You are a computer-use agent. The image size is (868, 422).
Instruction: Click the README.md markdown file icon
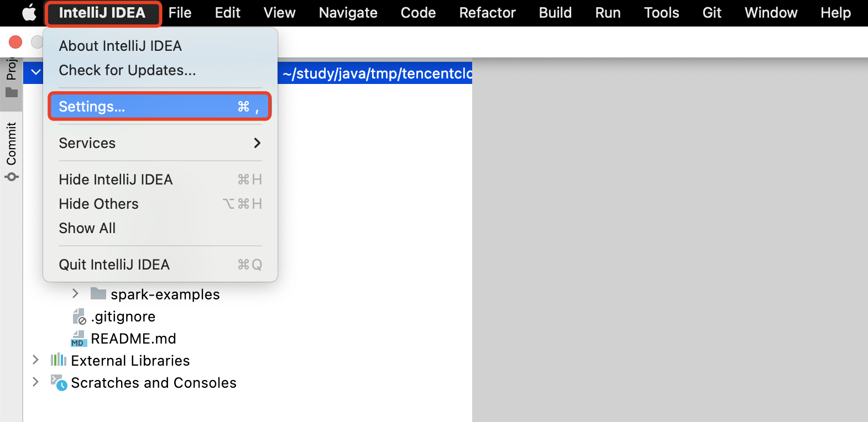[x=79, y=339]
